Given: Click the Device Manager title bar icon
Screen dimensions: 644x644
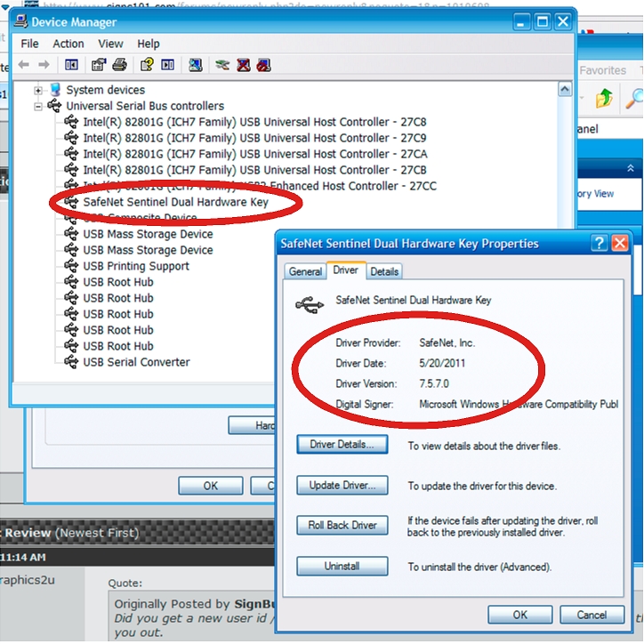Looking at the screenshot, I should (21, 21).
